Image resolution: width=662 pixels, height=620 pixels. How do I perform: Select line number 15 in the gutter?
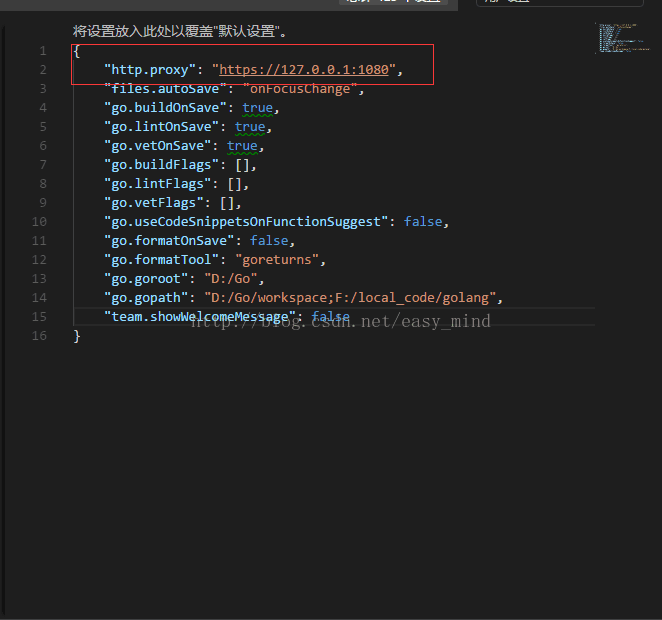click(x=39, y=317)
